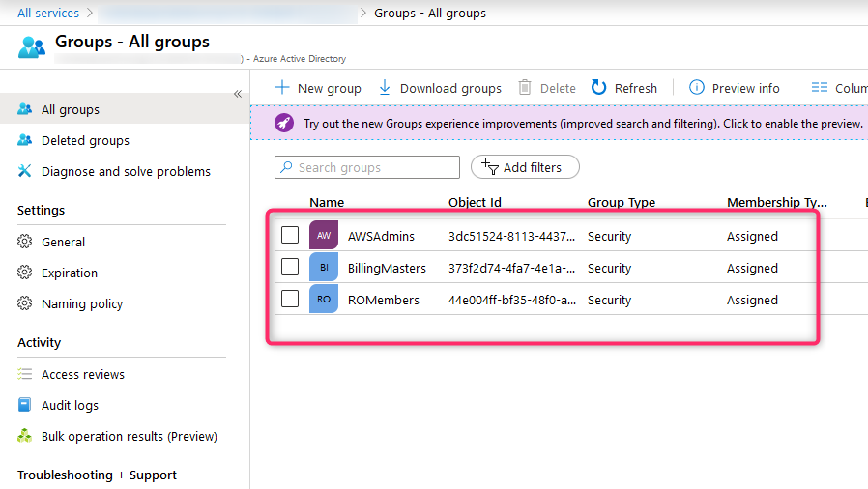The height and width of the screenshot is (489, 868).
Task: Click the Deleted groups sidebar icon
Action: click(x=24, y=140)
